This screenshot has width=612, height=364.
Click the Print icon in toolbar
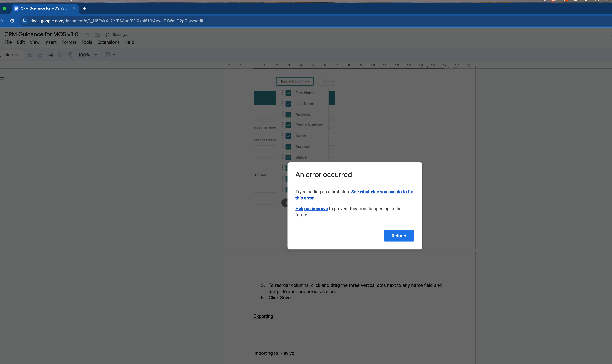(50, 55)
